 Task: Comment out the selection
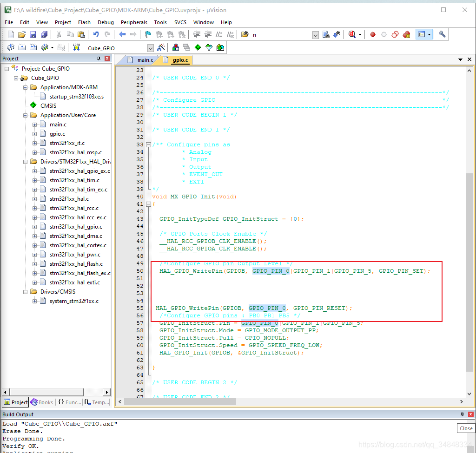[x=219, y=34]
